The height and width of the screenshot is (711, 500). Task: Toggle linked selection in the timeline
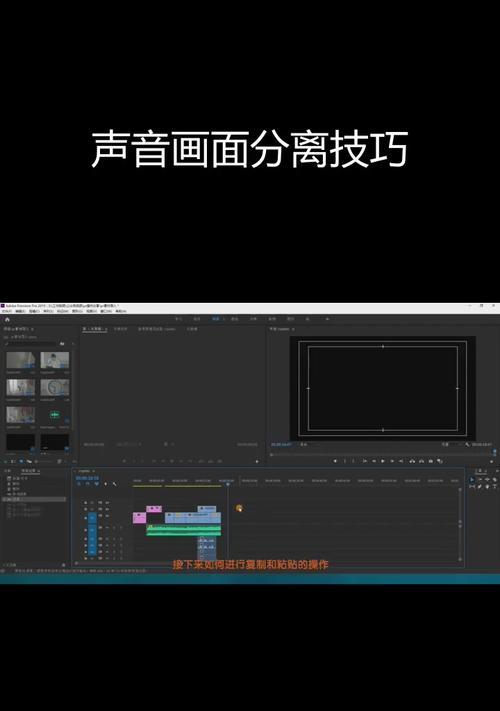pyautogui.click(x=97, y=484)
